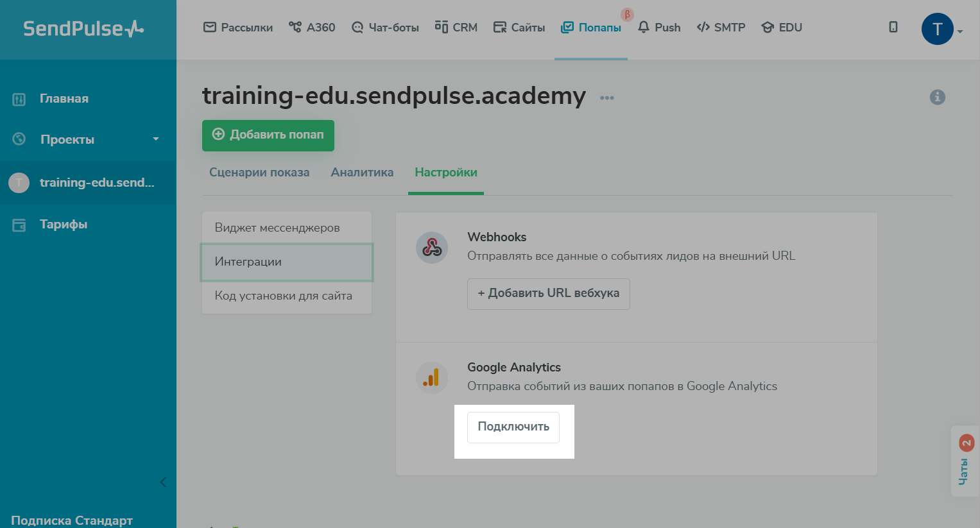Click the Google Analytics heading text
The height and width of the screenshot is (528, 980).
coord(514,368)
